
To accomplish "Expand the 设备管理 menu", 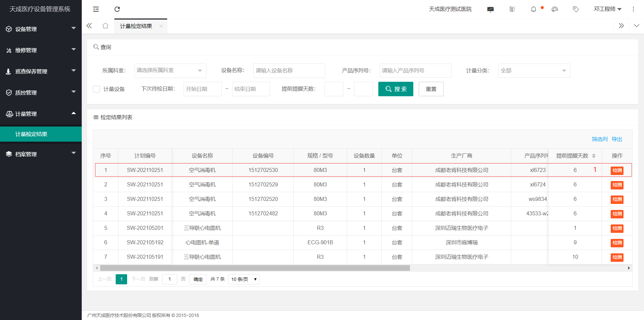I will pyautogui.click(x=41, y=29).
